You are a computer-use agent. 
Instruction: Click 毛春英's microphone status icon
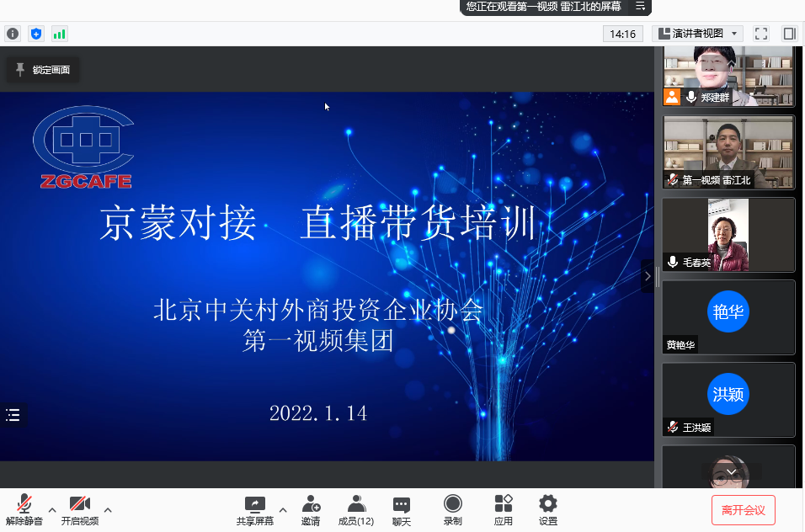[x=673, y=262]
